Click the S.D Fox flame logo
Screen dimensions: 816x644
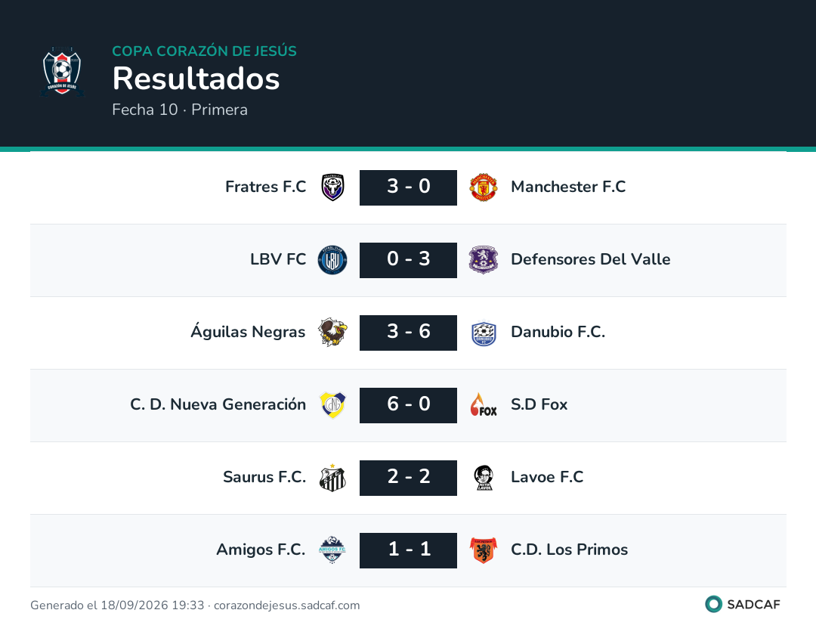pyautogui.click(x=484, y=405)
